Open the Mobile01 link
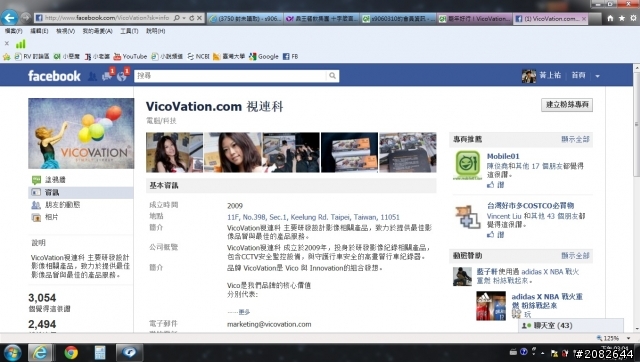 click(503, 156)
